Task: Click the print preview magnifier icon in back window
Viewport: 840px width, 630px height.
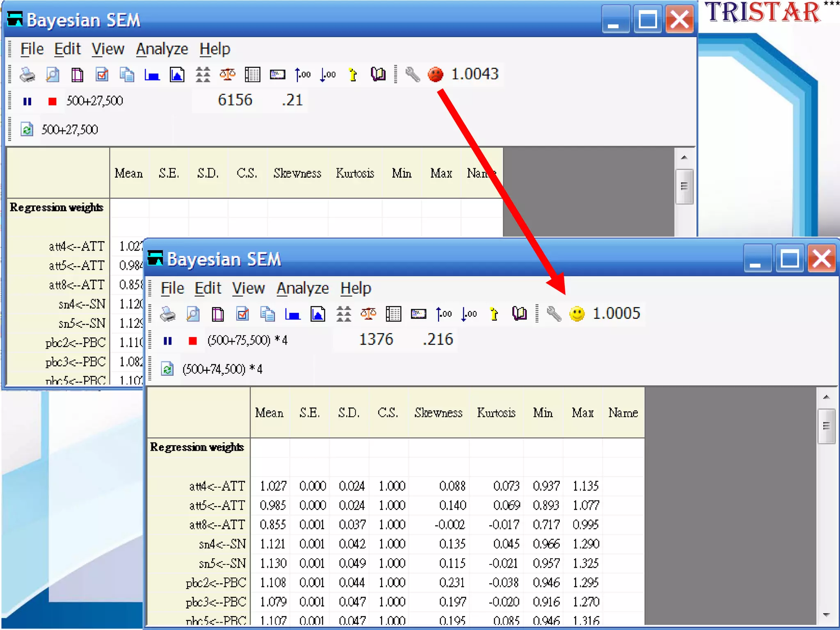Action: [52, 75]
